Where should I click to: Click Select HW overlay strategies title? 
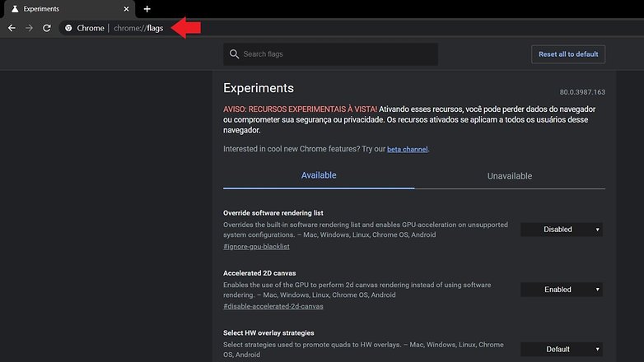(x=268, y=333)
